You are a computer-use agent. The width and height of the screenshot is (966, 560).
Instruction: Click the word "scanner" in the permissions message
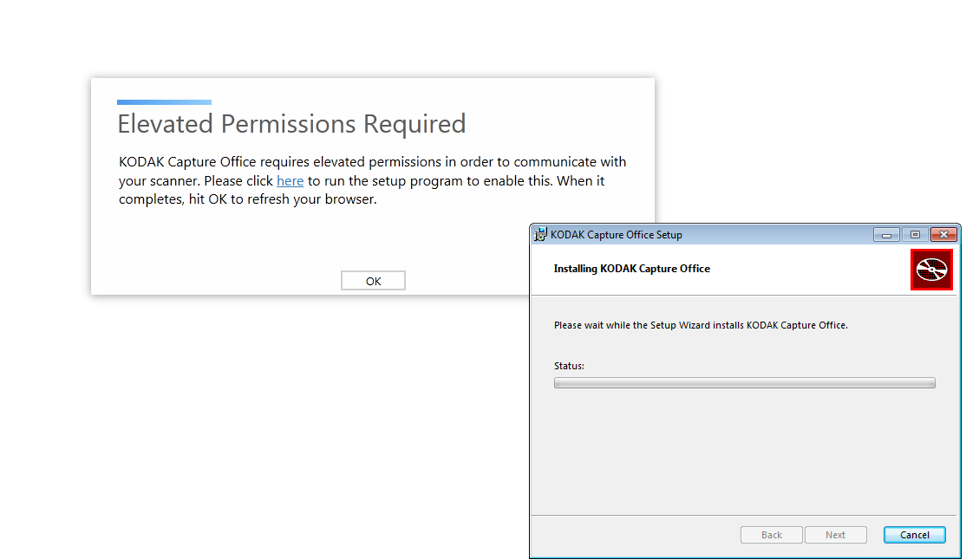[170, 181]
